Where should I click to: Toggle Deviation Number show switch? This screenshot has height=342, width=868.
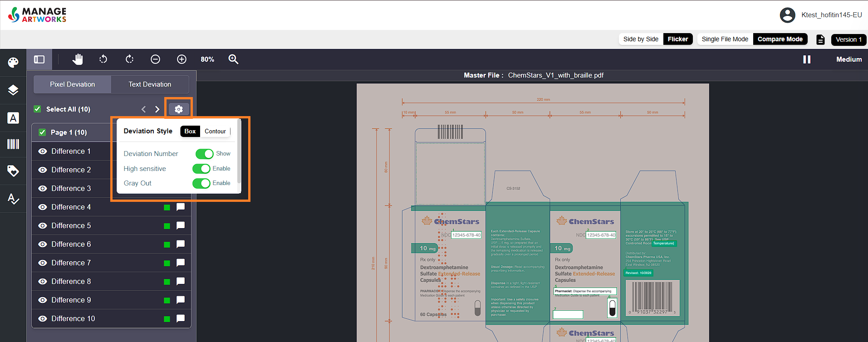pyautogui.click(x=205, y=154)
